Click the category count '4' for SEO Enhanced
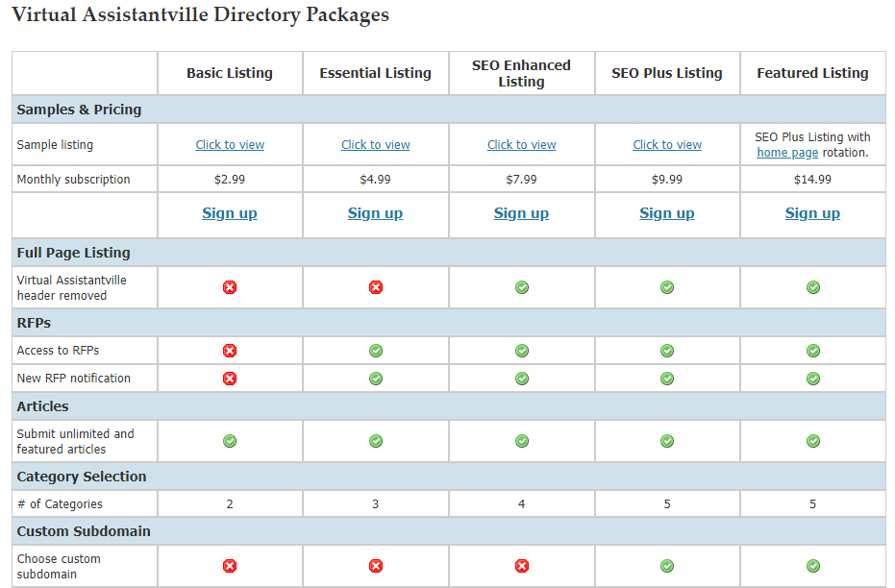This screenshot has height=588, width=895. point(522,504)
